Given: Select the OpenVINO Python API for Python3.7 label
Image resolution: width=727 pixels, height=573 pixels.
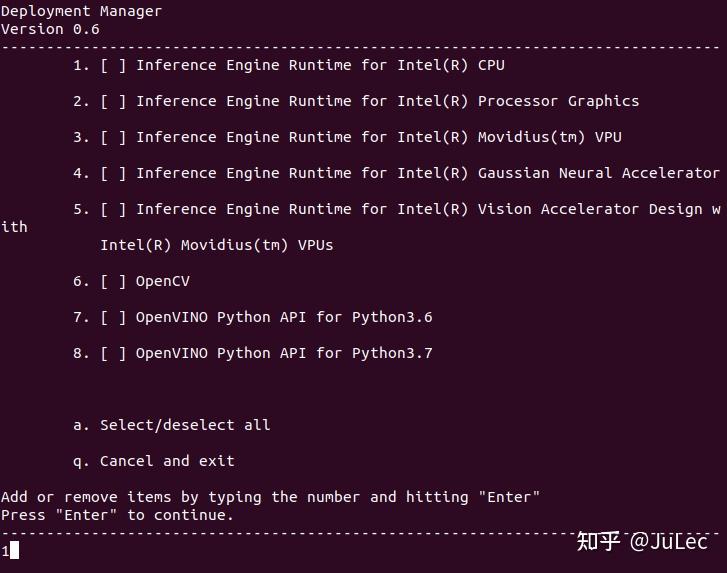Looking at the screenshot, I should [284, 354].
